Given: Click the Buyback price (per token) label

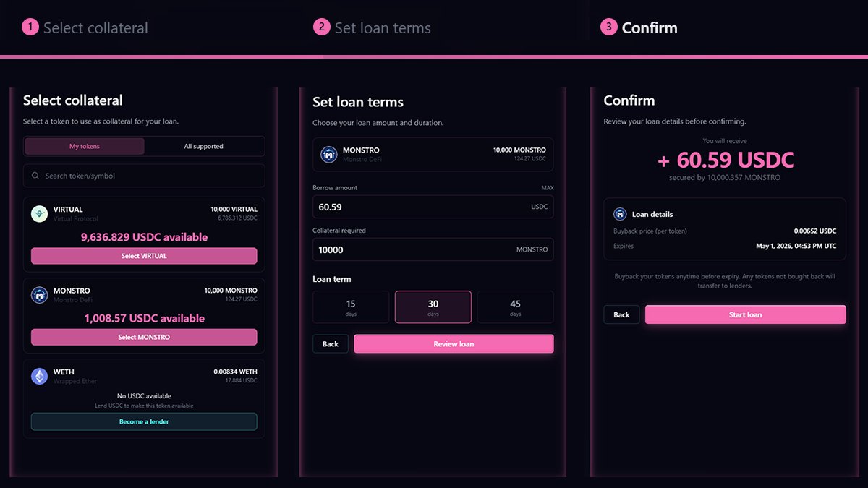Looking at the screenshot, I should (x=650, y=231).
